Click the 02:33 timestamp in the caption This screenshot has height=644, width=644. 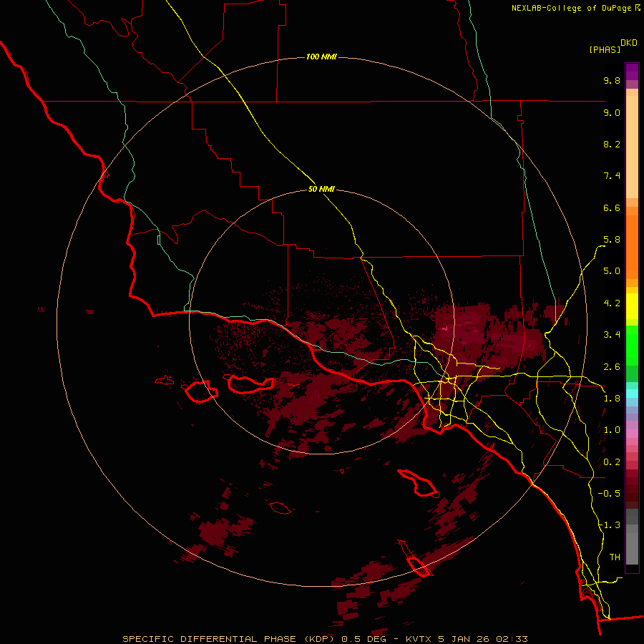click(x=512, y=639)
